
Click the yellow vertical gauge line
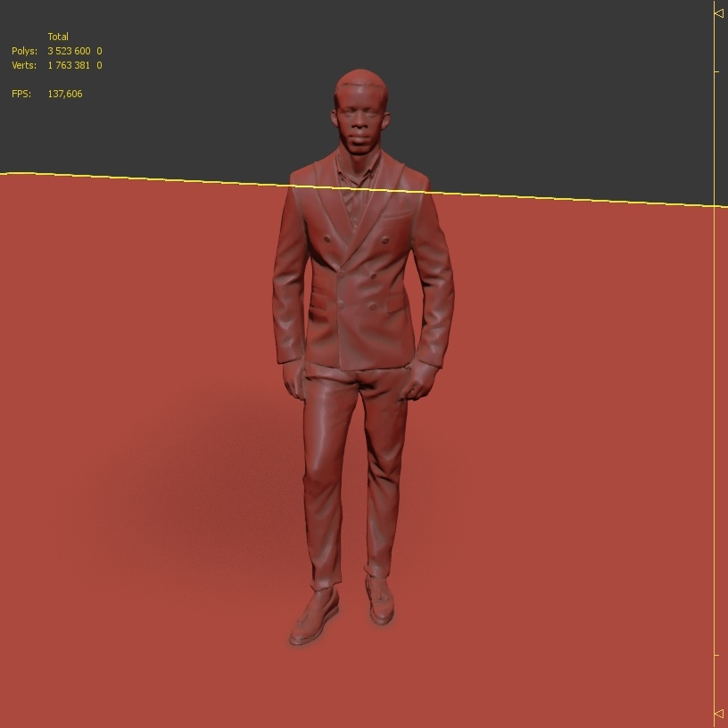[x=713, y=357]
